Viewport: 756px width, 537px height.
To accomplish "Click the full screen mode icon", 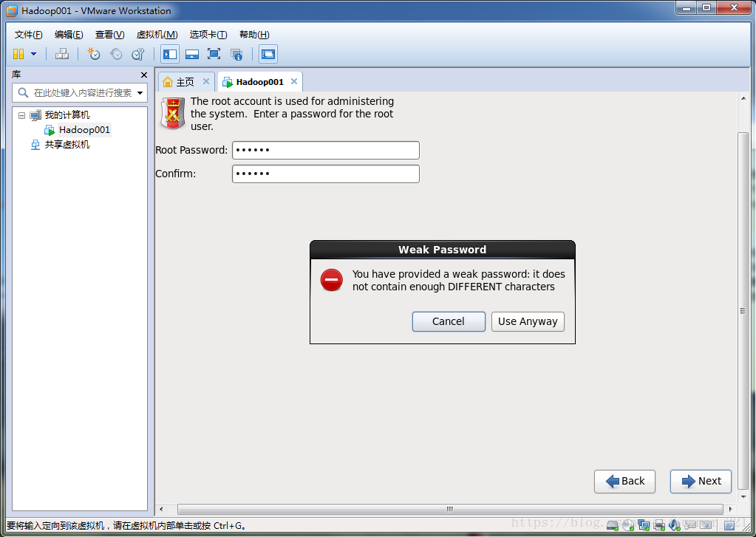I will click(214, 54).
